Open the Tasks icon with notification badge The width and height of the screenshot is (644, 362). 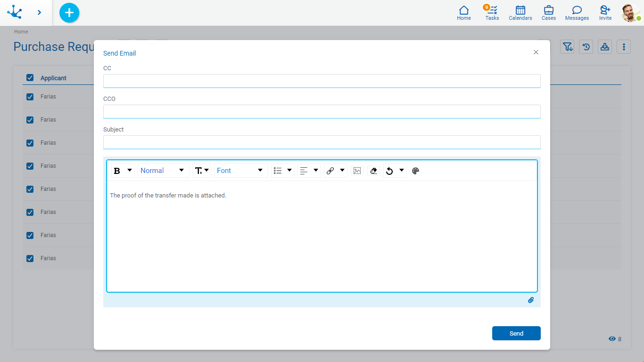point(492,12)
